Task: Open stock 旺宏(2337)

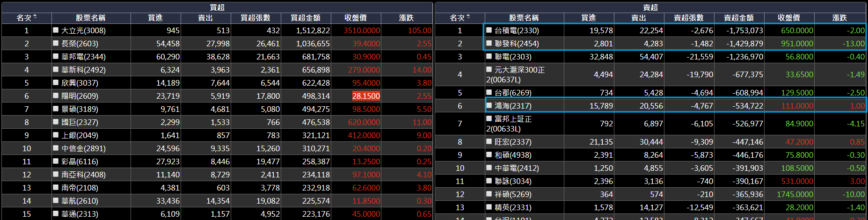Action: (513, 142)
